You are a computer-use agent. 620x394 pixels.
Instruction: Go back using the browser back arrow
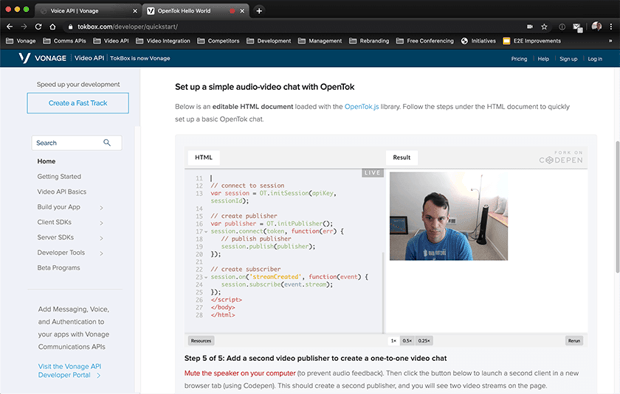click(x=9, y=27)
